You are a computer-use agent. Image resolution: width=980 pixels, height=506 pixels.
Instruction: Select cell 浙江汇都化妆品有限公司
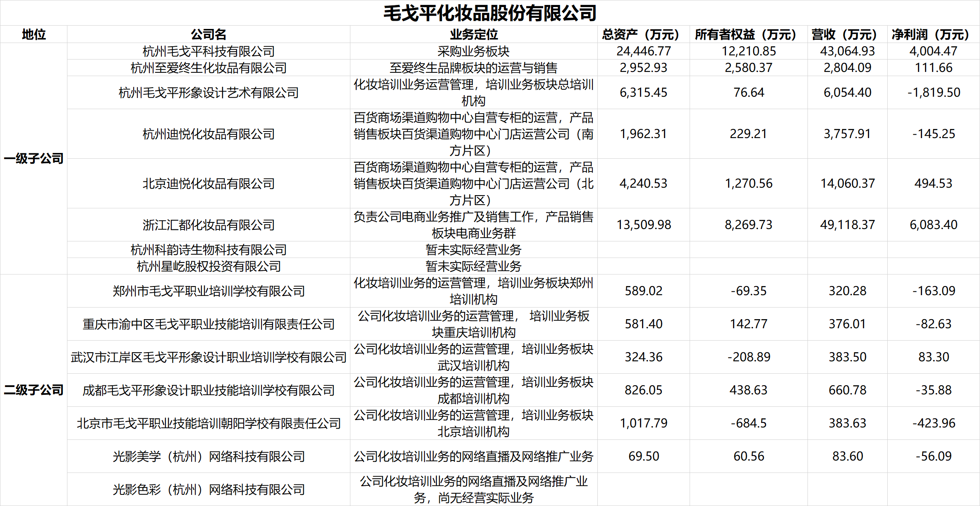[x=208, y=225]
